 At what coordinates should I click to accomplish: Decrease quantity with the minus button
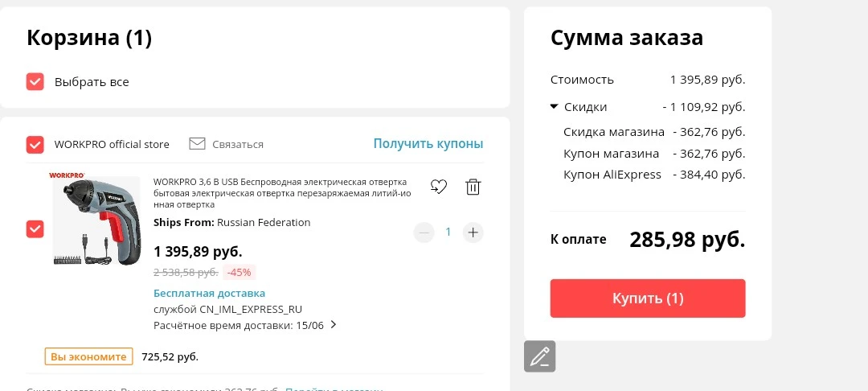pyautogui.click(x=424, y=233)
